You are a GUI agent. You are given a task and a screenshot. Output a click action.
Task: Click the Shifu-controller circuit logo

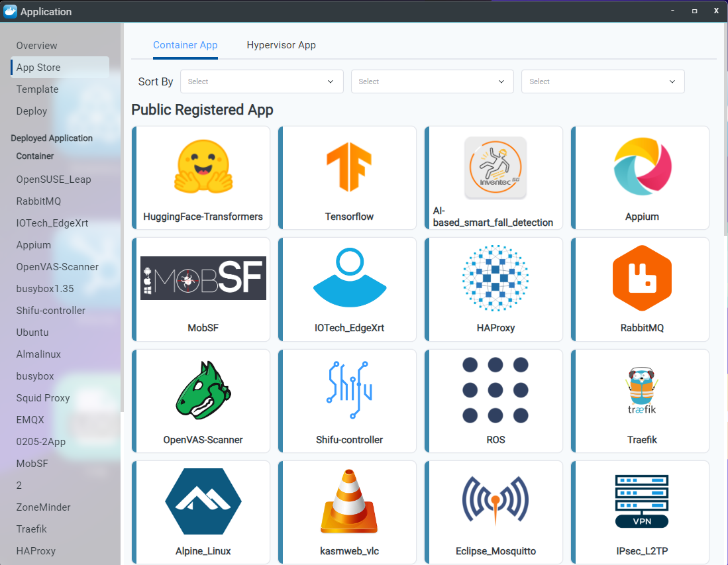click(x=349, y=390)
